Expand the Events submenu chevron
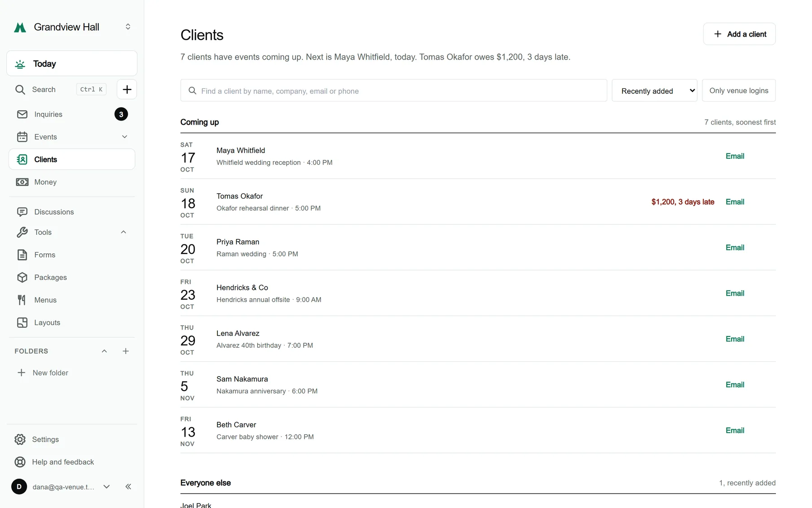Viewport: 812px width, 508px height. pos(125,137)
